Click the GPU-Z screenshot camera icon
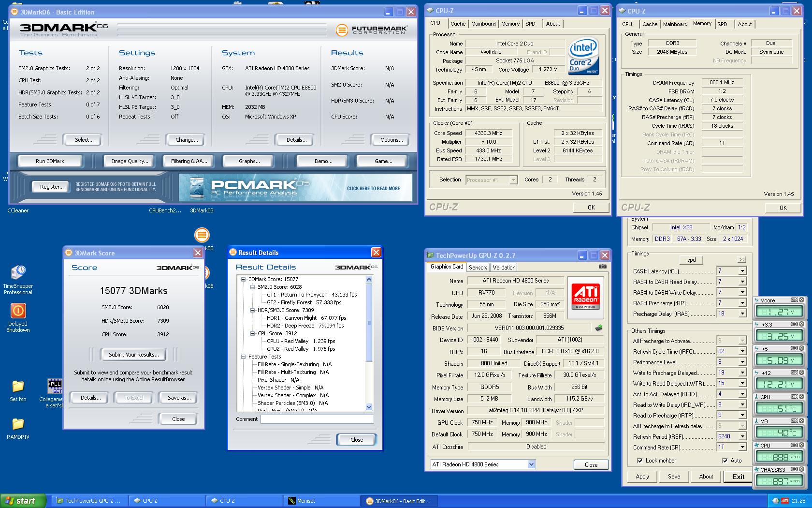 [x=602, y=267]
